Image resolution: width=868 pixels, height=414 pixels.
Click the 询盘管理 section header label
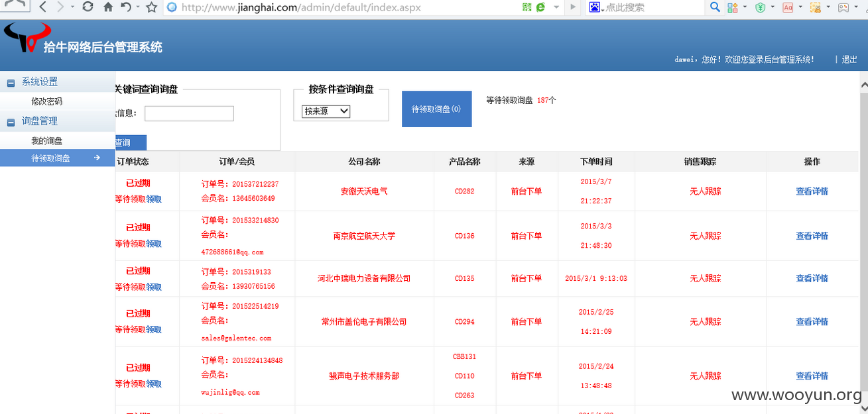(40, 121)
